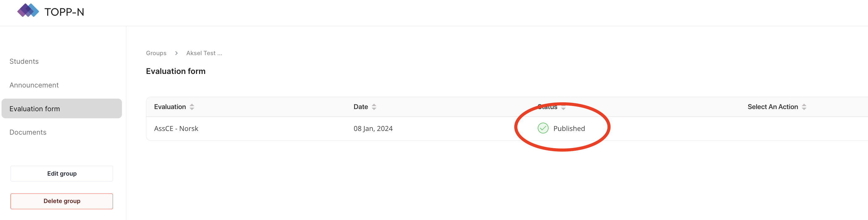Go to Documents in sidebar
Screen dimensions: 868x220
tap(28, 132)
